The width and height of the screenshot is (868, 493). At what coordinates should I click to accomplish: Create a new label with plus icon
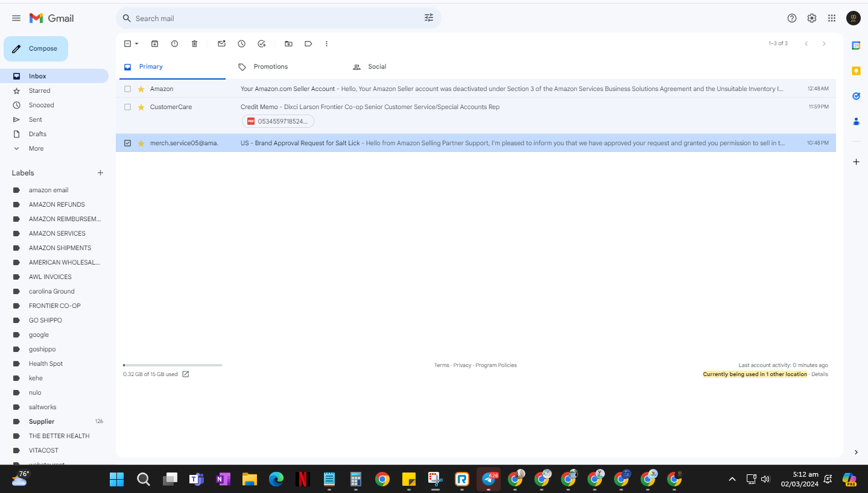100,173
